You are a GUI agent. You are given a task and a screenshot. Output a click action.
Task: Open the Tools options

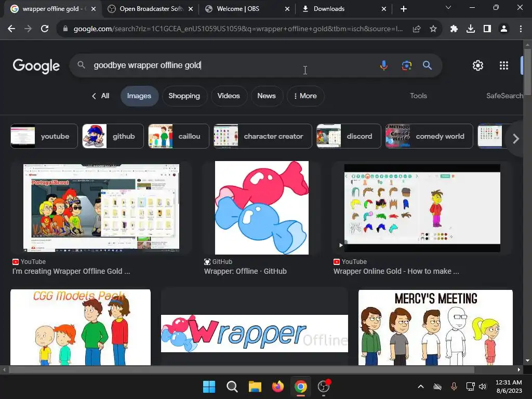(418, 96)
